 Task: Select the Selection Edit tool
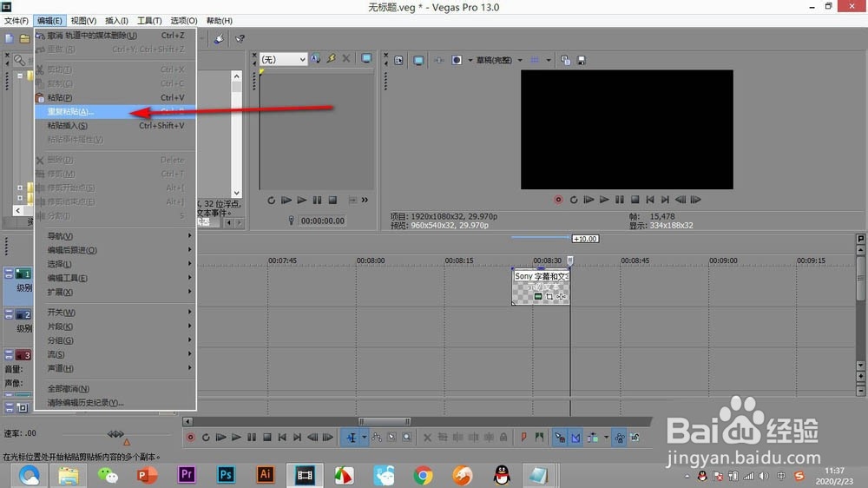click(391, 437)
